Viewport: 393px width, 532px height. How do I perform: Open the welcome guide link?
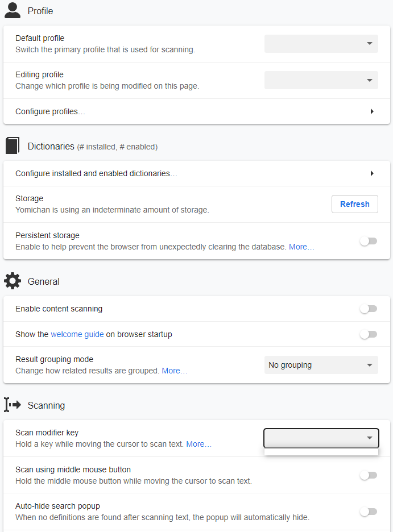77,334
